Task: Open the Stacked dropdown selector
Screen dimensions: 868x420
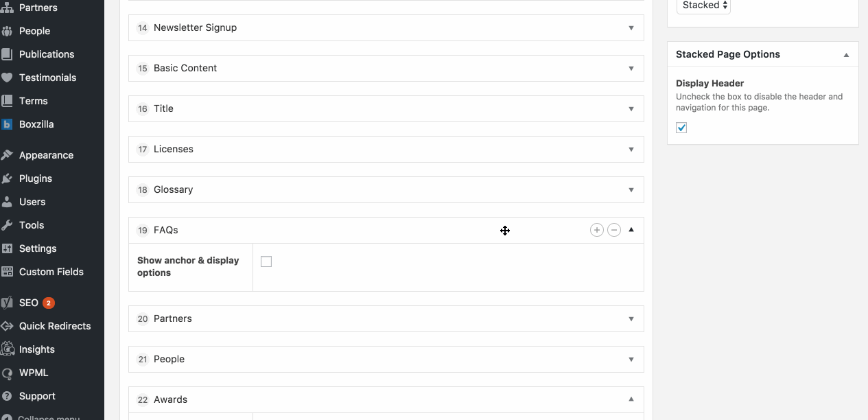Action: [703, 5]
